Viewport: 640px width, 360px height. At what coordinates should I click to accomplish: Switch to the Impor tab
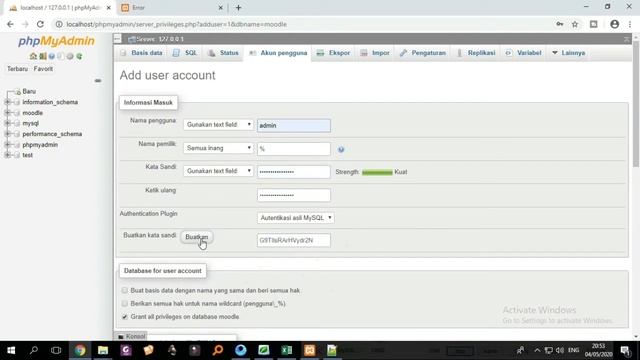coord(375,53)
